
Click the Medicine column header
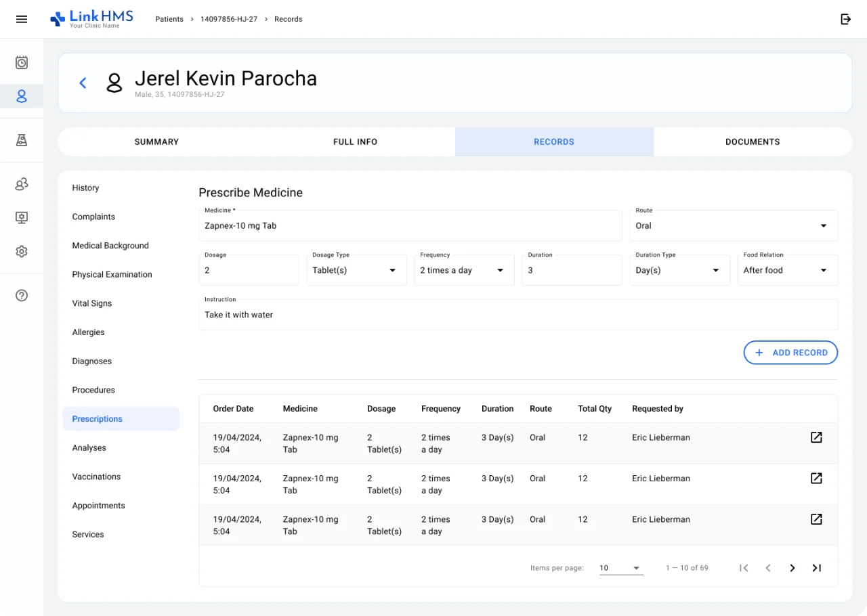300,409
